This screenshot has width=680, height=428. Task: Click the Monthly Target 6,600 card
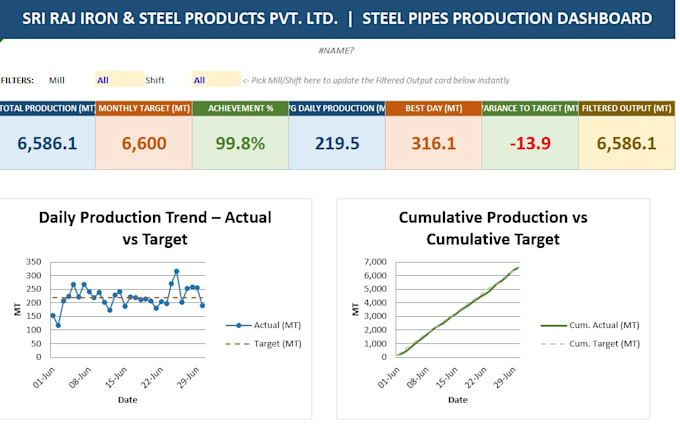pos(144,143)
